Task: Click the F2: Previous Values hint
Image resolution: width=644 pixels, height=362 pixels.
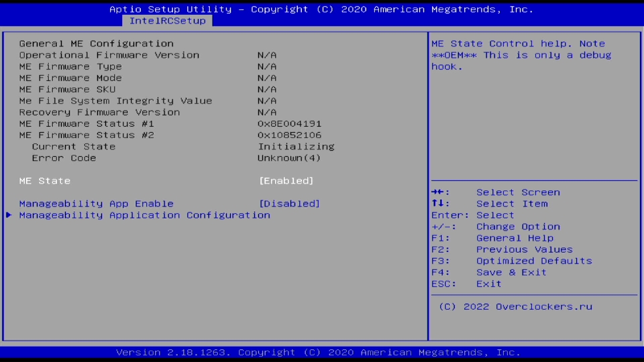Action: tap(502, 249)
